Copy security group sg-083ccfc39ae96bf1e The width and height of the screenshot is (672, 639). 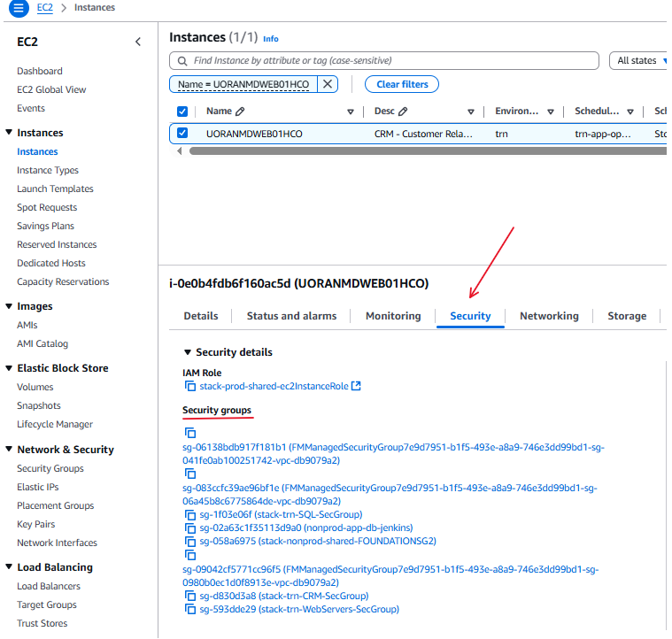[x=189, y=473]
